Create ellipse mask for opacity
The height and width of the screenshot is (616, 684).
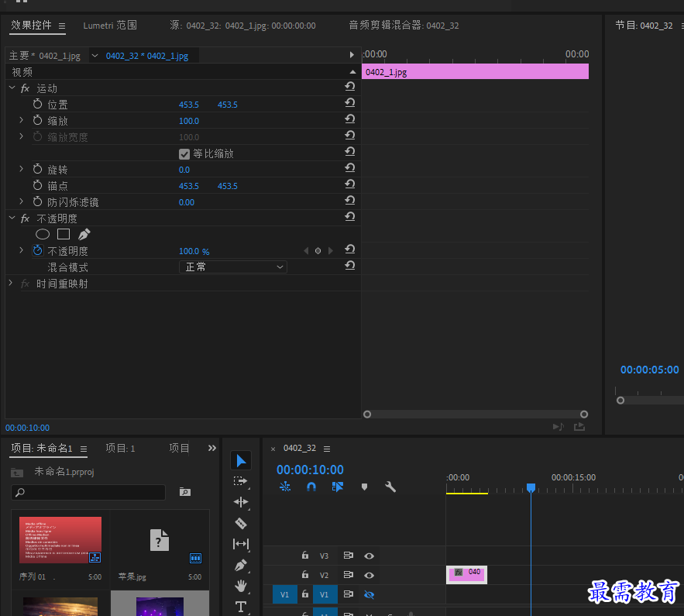[43, 234]
